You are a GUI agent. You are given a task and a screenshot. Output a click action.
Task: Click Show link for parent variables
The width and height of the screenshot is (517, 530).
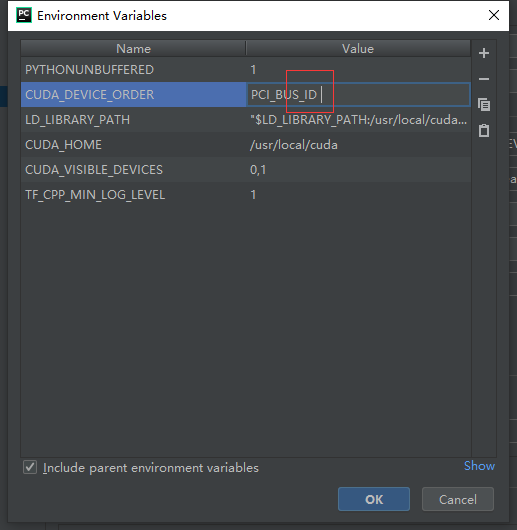[x=479, y=466]
